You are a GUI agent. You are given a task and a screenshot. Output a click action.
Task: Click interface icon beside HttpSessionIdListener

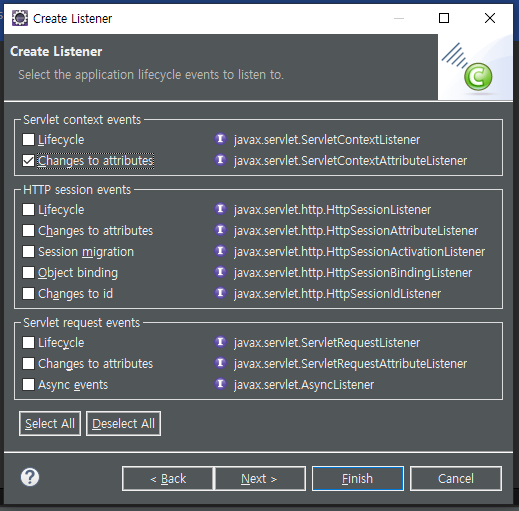pos(220,293)
